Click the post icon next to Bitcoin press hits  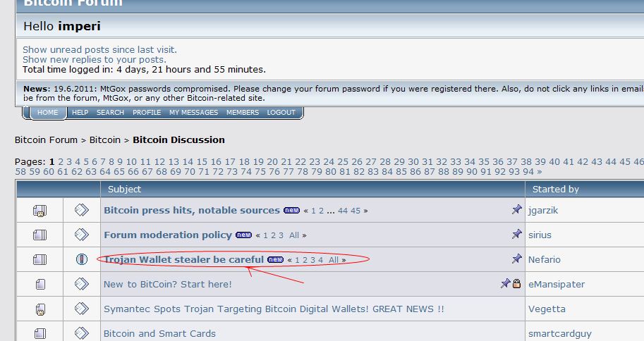tap(82, 210)
